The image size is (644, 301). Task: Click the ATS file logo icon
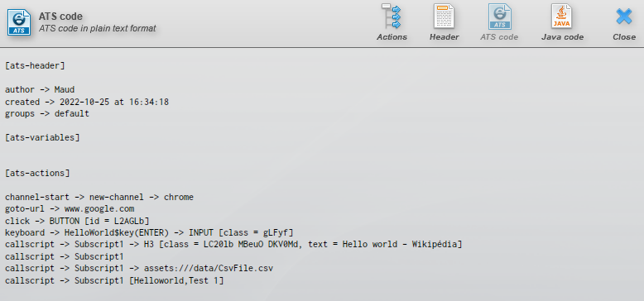tap(19, 22)
